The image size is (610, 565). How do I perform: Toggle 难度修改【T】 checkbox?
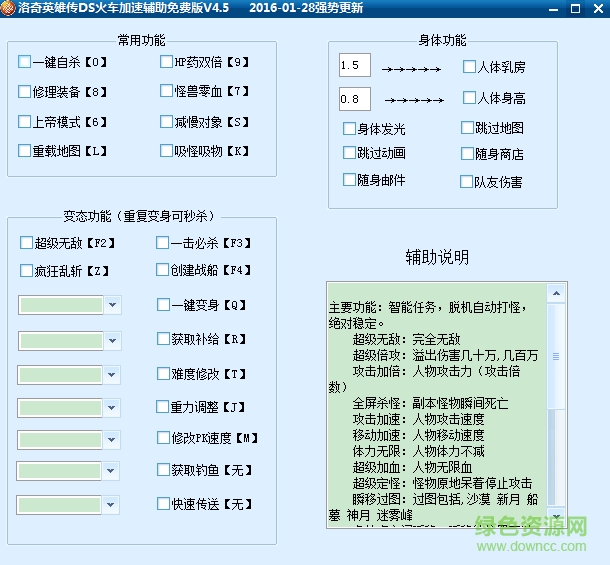[x=163, y=374]
